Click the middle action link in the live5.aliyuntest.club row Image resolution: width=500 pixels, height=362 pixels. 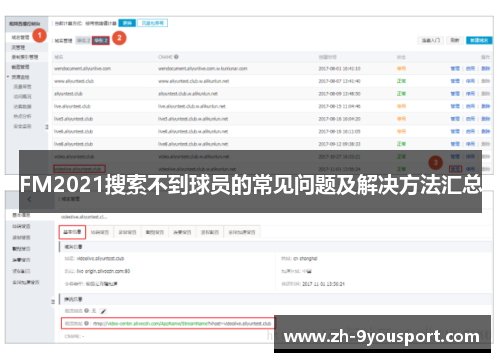[x=470, y=119]
